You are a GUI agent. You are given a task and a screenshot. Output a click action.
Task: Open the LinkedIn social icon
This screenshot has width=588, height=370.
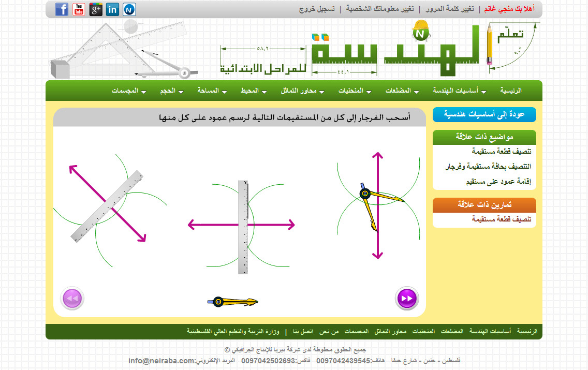pyautogui.click(x=112, y=9)
